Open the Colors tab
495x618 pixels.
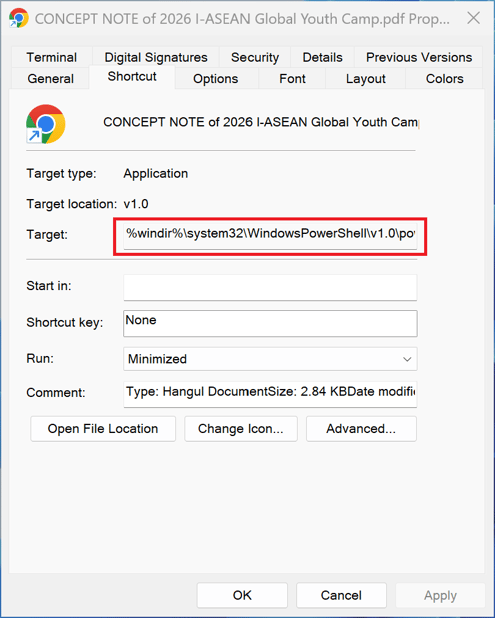pyautogui.click(x=444, y=78)
